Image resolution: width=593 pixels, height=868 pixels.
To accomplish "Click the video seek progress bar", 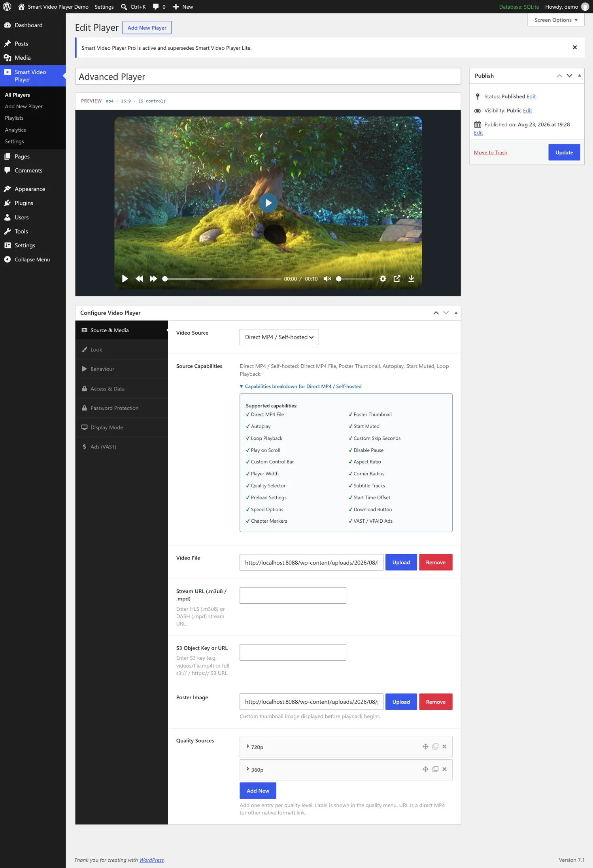I will click(x=223, y=279).
